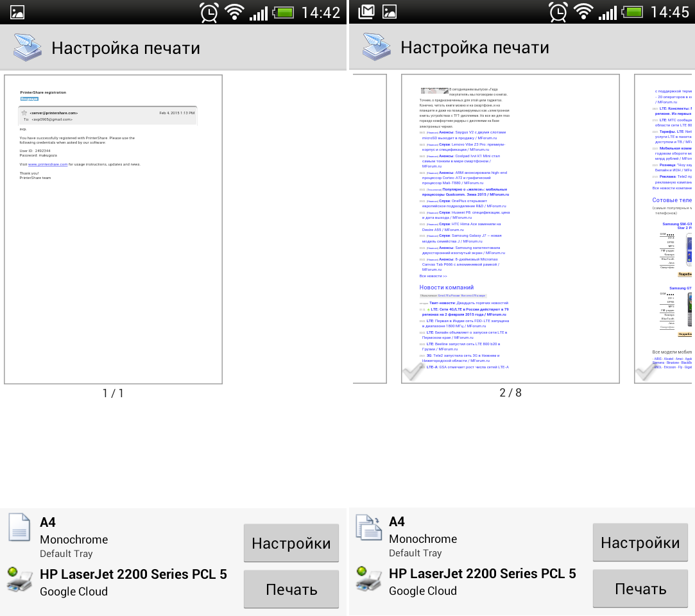Toggle the checkmark on the partially visible next page

(x=645, y=372)
